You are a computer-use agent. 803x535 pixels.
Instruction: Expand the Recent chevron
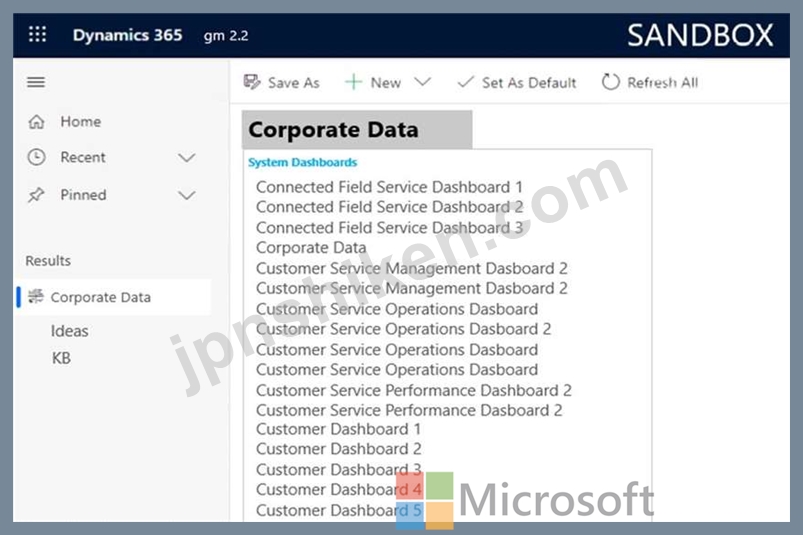[187, 157]
